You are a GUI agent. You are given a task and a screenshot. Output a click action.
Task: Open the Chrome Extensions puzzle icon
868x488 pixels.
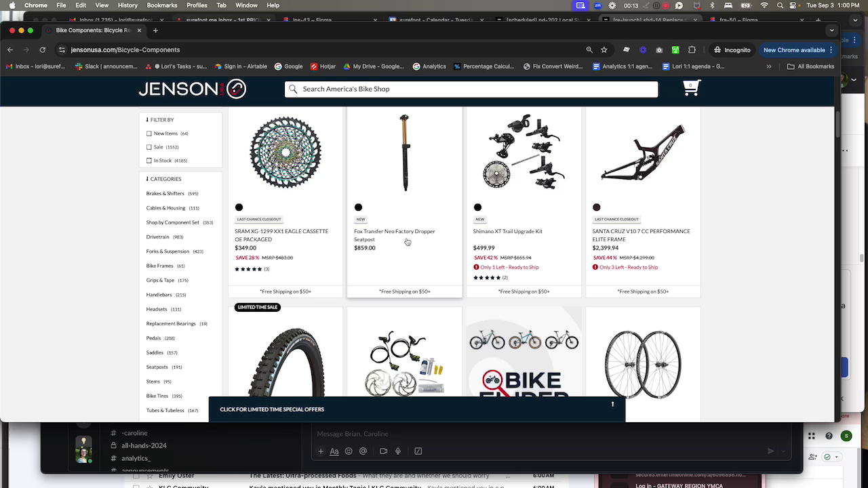pos(692,49)
